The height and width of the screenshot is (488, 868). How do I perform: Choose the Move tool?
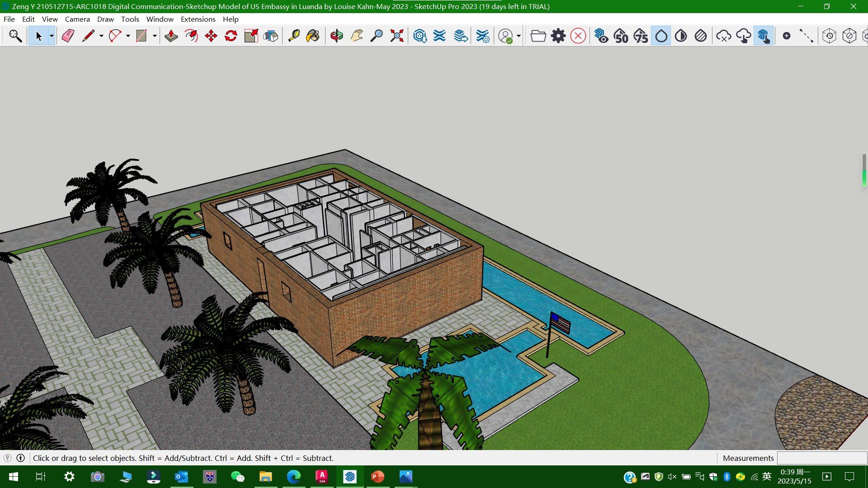click(x=211, y=36)
